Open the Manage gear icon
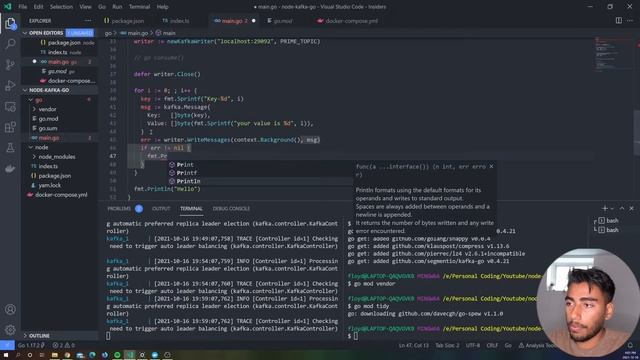The width and height of the screenshot is (640, 360). pos(11,329)
